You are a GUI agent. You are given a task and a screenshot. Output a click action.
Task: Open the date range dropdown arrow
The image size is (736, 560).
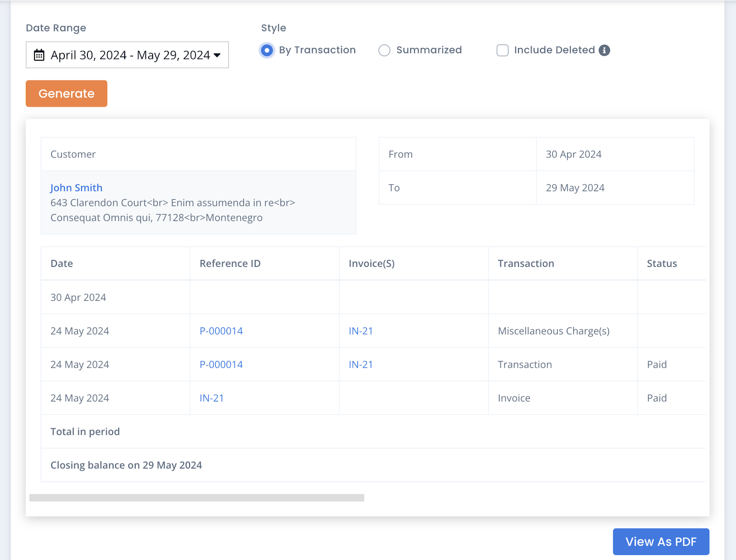click(x=217, y=55)
